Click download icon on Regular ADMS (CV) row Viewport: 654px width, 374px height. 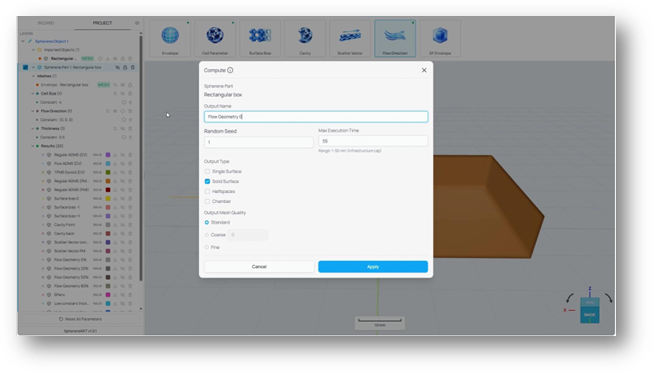coord(115,155)
